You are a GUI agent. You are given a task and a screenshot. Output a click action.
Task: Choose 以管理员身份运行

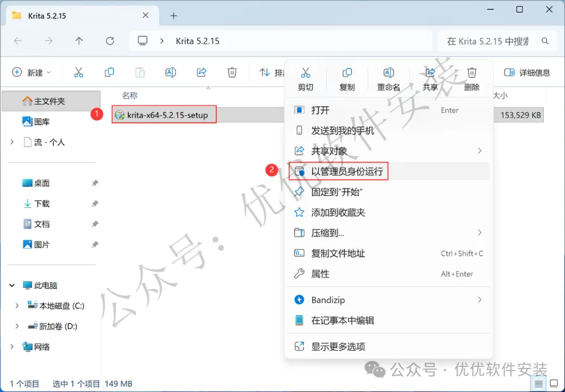(x=389, y=171)
